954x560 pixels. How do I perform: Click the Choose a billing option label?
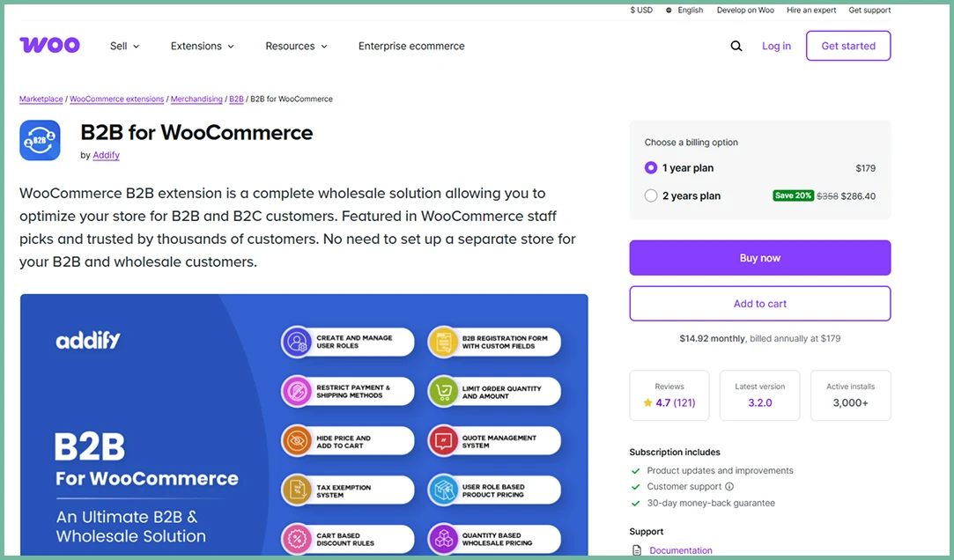(x=691, y=143)
